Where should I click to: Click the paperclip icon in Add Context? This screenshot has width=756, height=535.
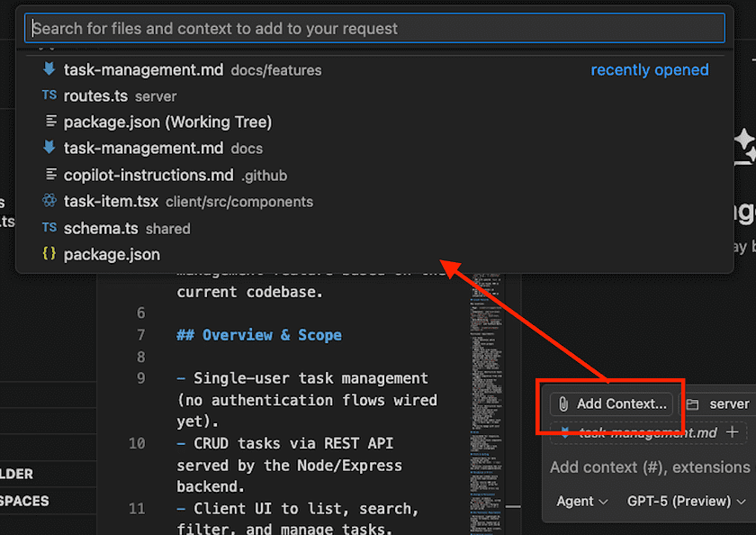click(563, 404)
